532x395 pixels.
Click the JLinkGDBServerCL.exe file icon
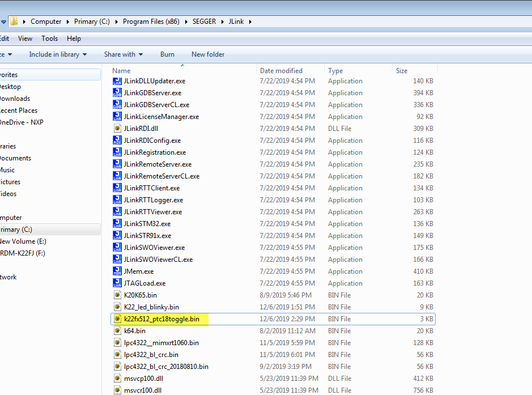(117, 105)
